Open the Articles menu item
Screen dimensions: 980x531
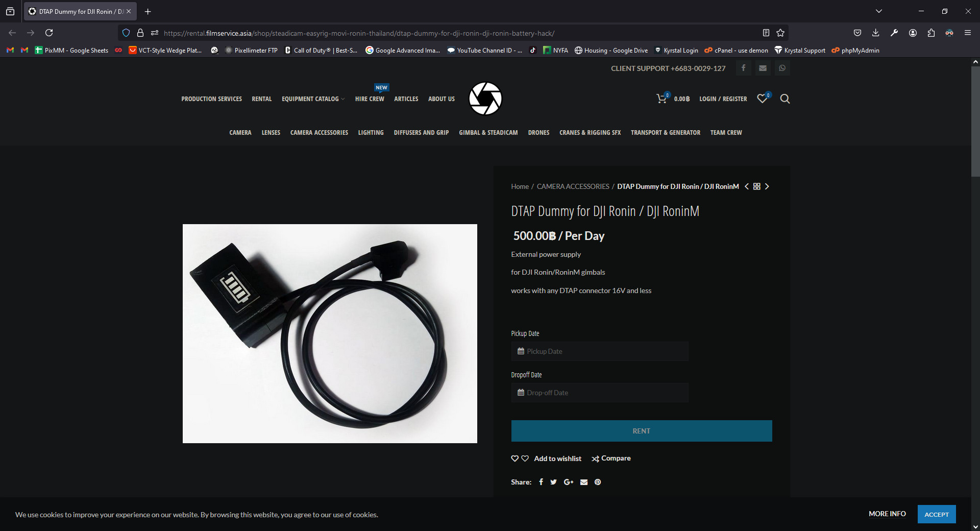[x=406, y=99]
